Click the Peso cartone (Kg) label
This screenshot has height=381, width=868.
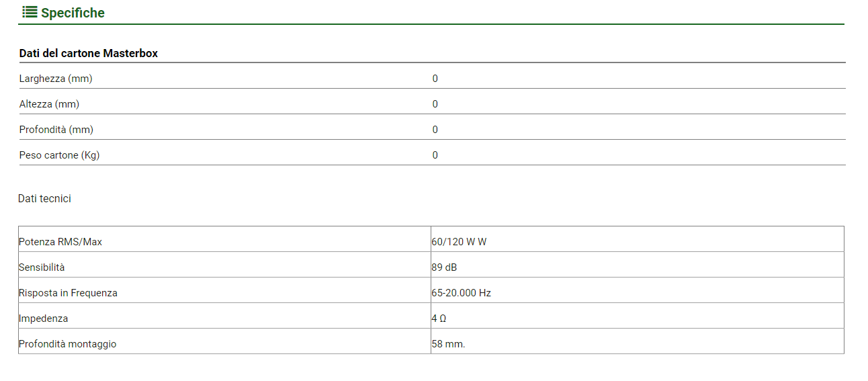[x=59, y=155]
